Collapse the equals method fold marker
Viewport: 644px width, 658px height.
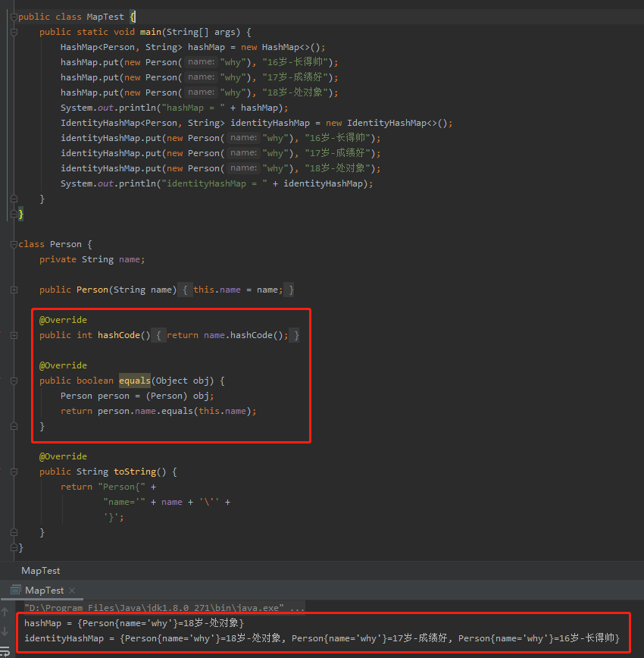[x=14, y=381]
